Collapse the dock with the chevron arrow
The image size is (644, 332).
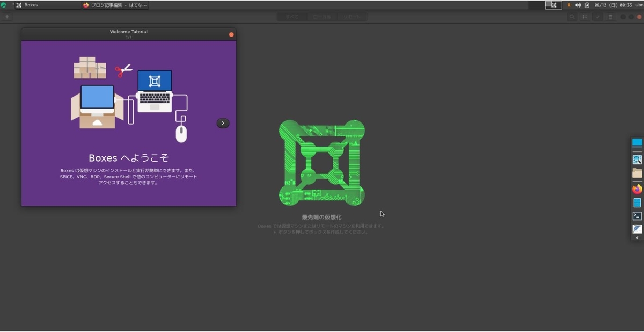coord(637,237)
